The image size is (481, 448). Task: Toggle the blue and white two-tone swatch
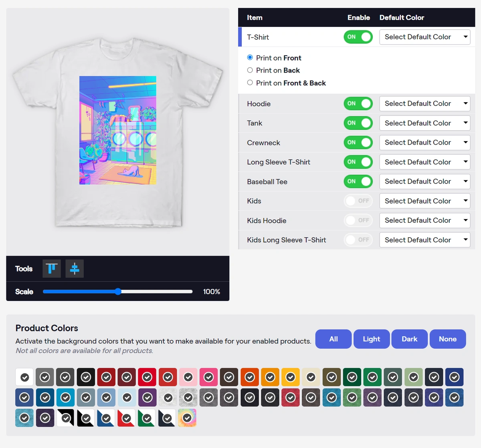click(x=106, y=418)
